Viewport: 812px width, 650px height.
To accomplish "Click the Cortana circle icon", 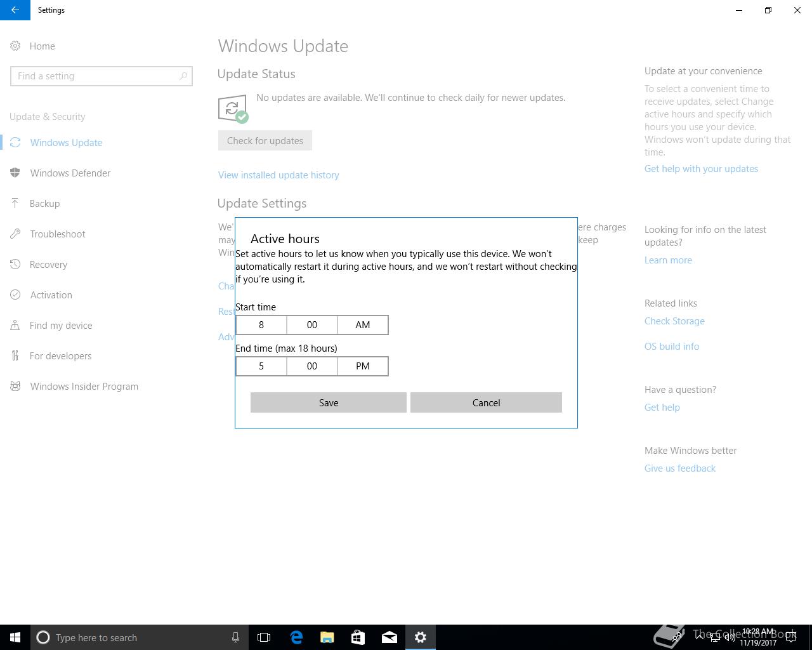I will click(43, 637).
